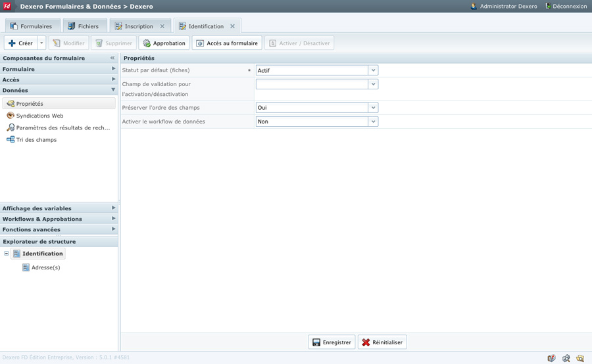
Task: Click the Enregistrer button
Action: click(332, 342)
